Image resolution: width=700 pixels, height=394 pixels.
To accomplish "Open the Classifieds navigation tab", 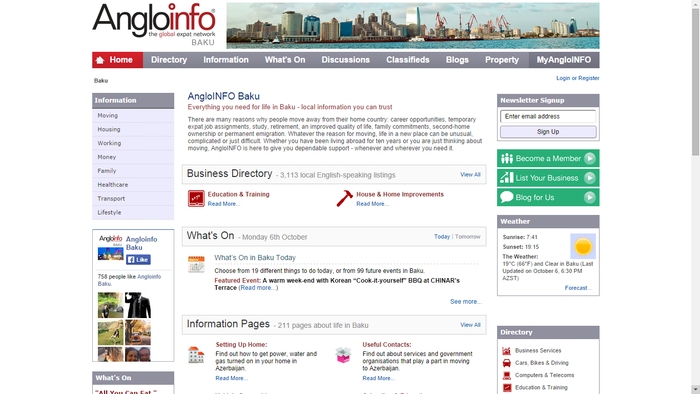I will pyautogui.click(x=408, y=60).
